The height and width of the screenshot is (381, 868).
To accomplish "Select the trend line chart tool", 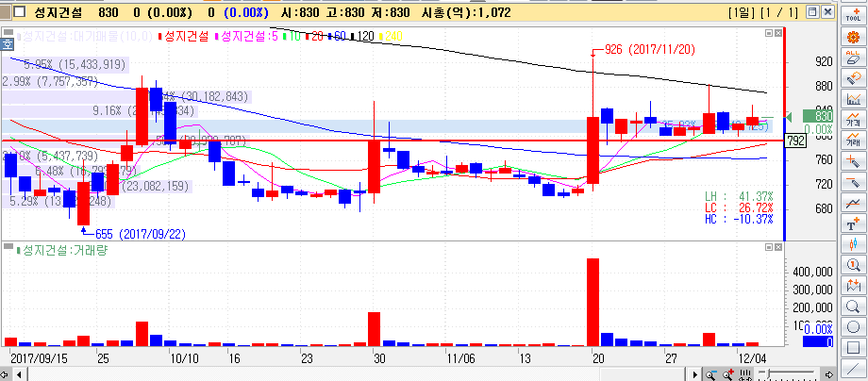I will pyautogui.click(x=854, y=203).
